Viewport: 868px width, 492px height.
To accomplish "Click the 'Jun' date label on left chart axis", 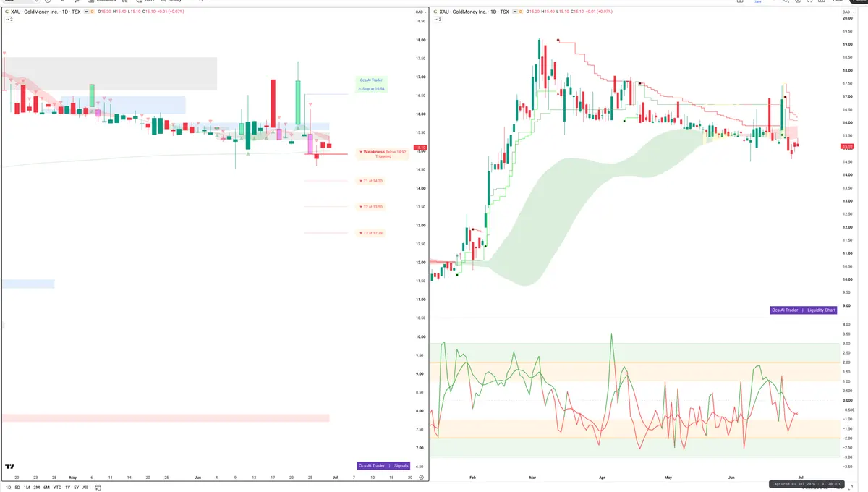I will pos(197,478).
